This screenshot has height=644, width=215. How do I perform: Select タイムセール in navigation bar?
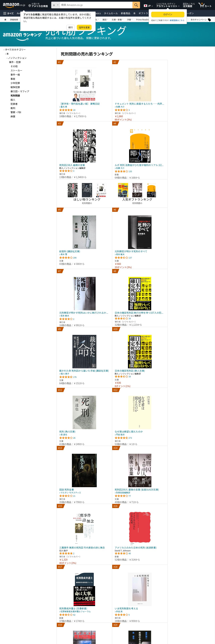[x=111, y=14]
